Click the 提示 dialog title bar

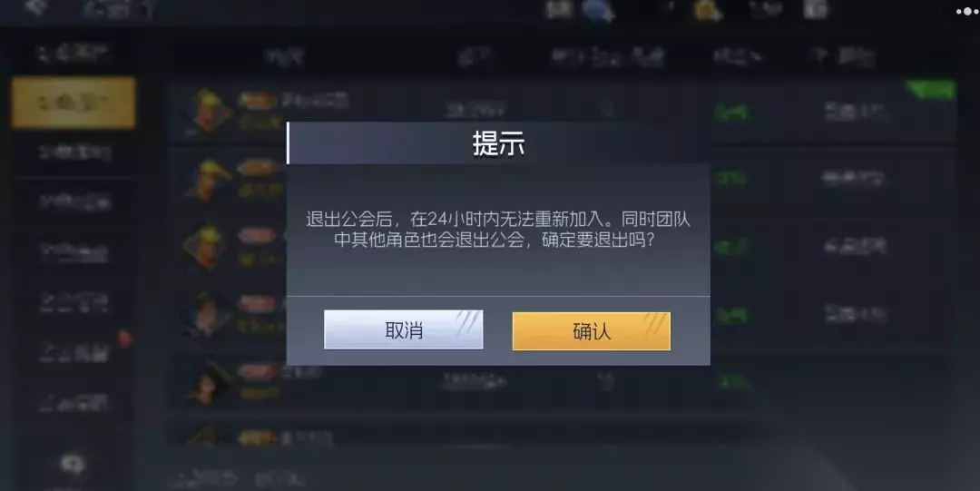498,143
